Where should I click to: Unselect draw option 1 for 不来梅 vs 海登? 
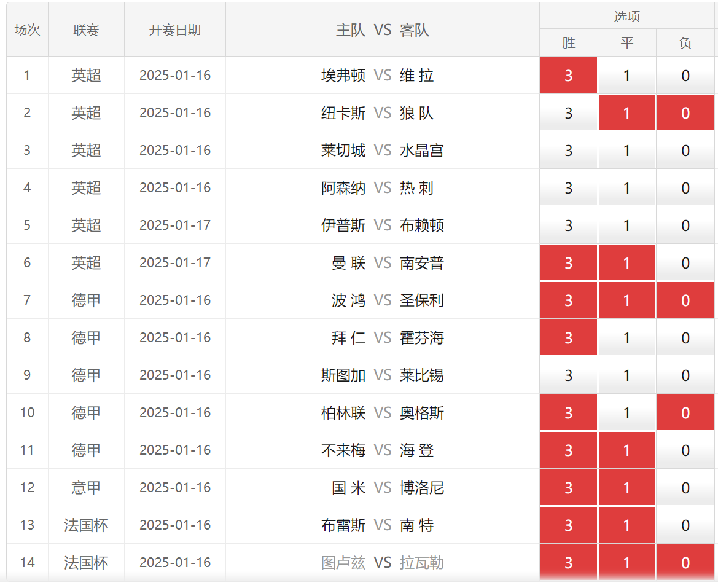pos(627,450)
